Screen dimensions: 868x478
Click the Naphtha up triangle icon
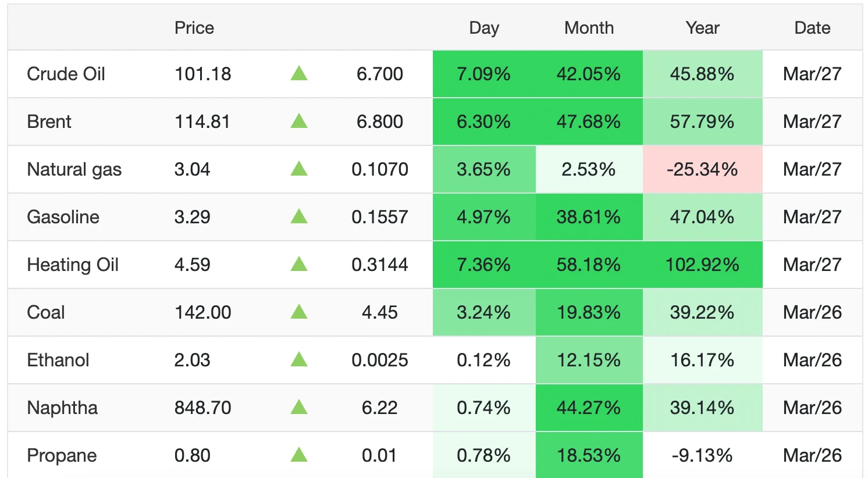(x=298, y=407)
